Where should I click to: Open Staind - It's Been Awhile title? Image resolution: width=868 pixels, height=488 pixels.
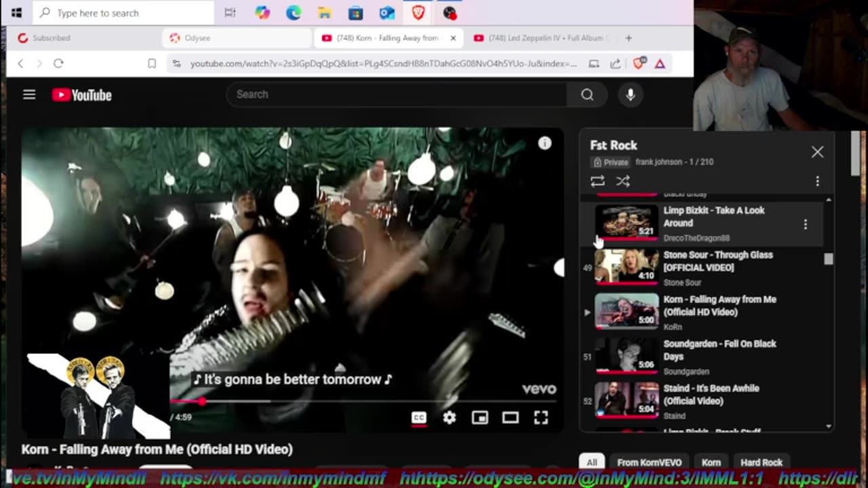click(x=711, y=394)
